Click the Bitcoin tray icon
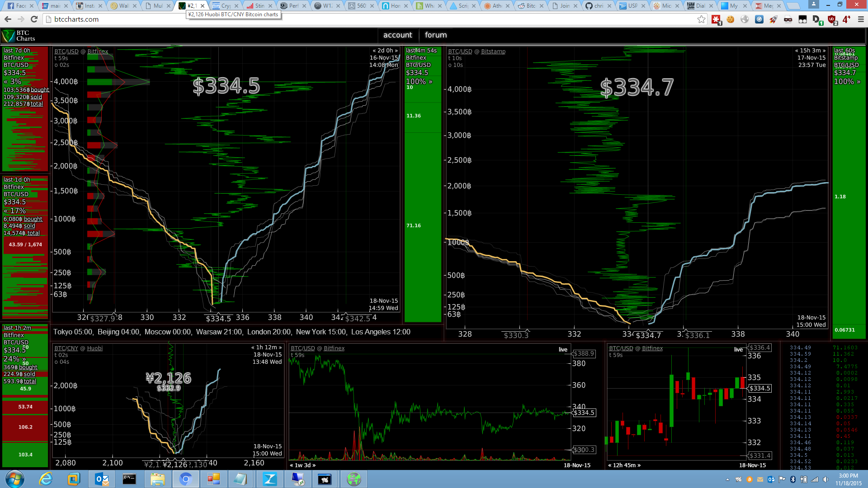This screenshot has width=868, height=488. (749, 479)
